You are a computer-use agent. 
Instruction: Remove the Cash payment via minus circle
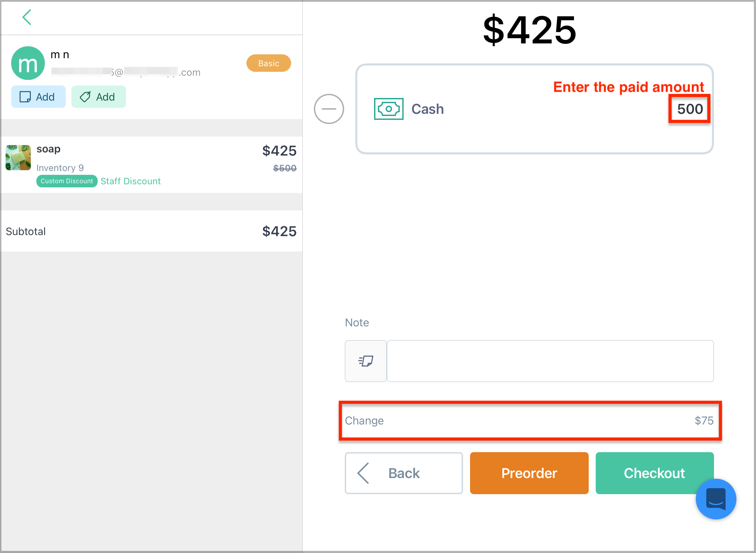(x=329, y=109)
